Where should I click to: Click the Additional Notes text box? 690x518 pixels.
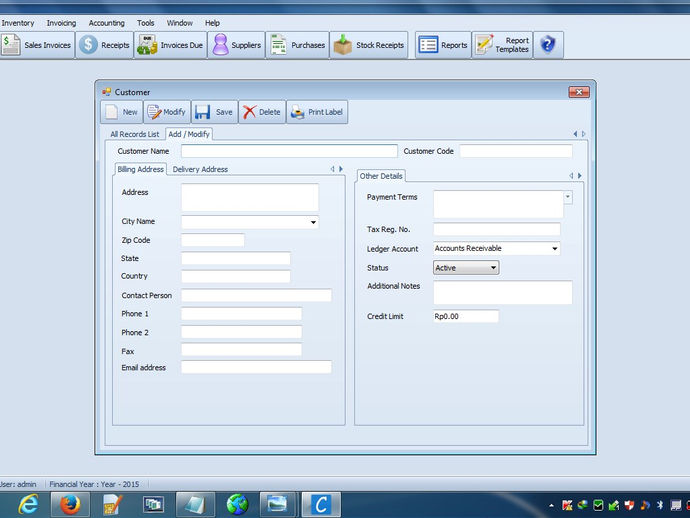(503, 292)
